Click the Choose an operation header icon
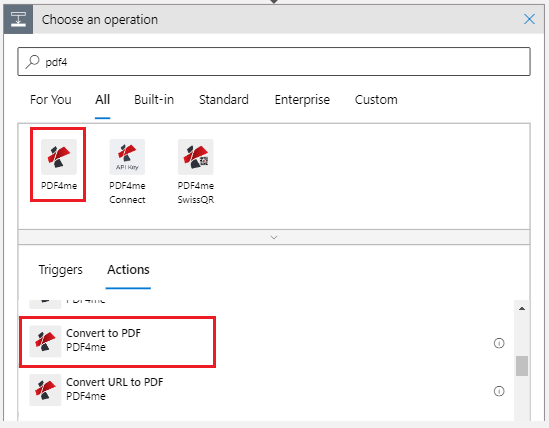Viewport: 549px width, 428px height. [18, 19]
